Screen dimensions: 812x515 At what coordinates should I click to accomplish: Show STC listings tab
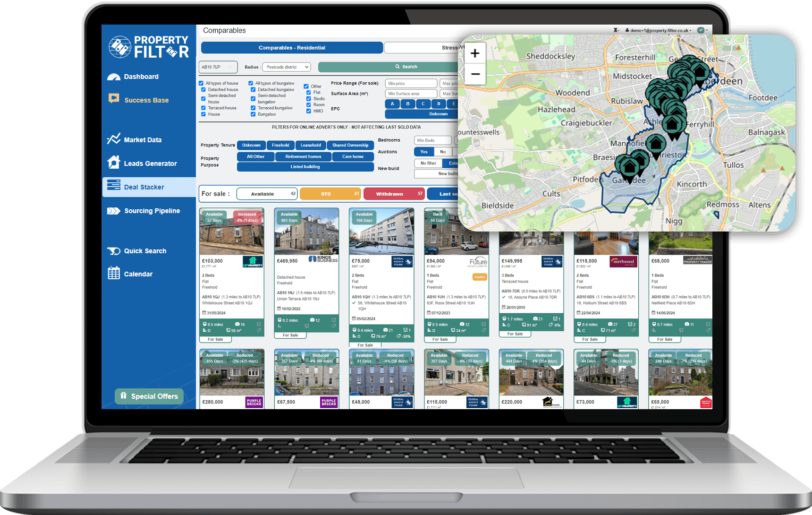330,194
